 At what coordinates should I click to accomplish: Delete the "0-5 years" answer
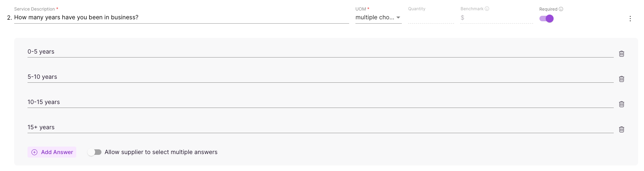coord(622,54)
